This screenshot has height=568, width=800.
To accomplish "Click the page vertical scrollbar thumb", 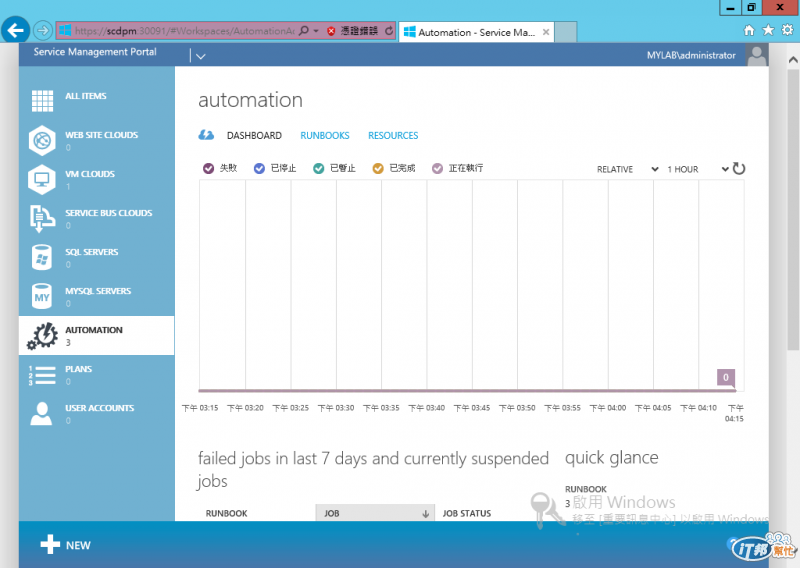I will [793, 209].
